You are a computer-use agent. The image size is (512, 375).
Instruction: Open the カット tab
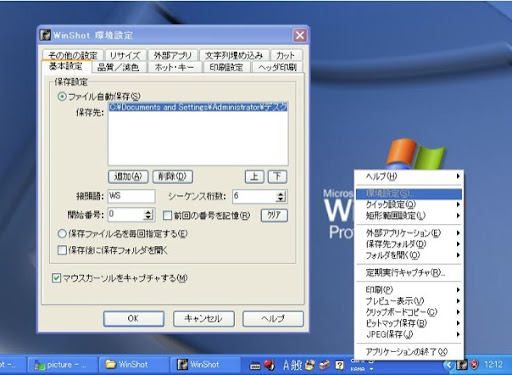point(286,55)
